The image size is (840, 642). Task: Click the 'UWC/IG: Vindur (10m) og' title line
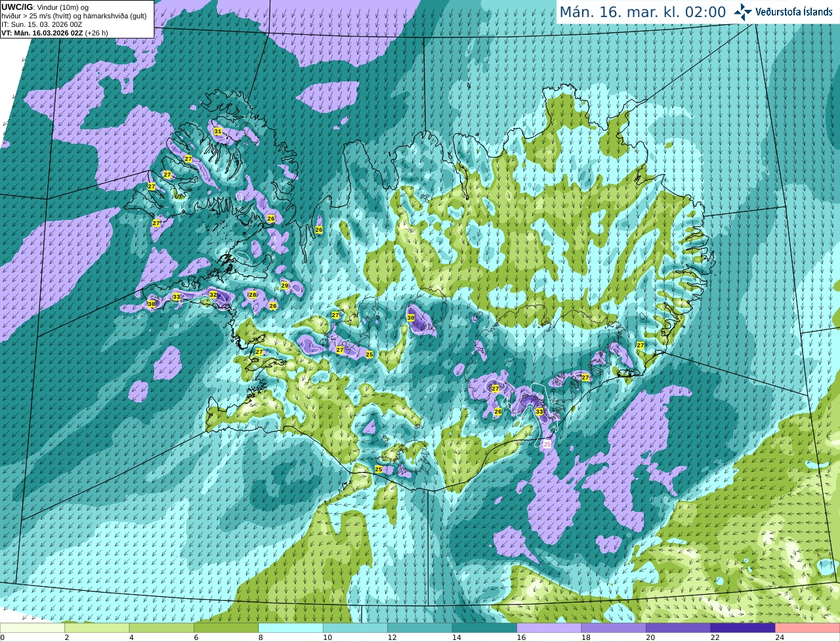click(x=45, y=7)
